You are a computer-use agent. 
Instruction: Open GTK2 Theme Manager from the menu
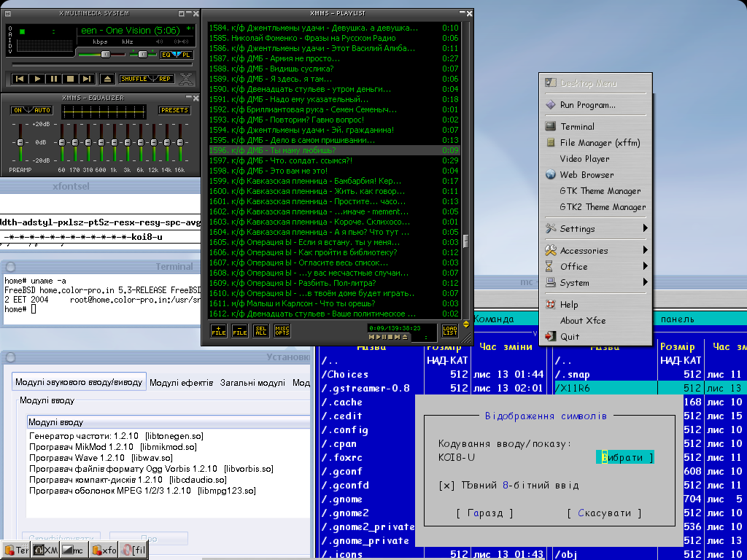tap(595, 207)
